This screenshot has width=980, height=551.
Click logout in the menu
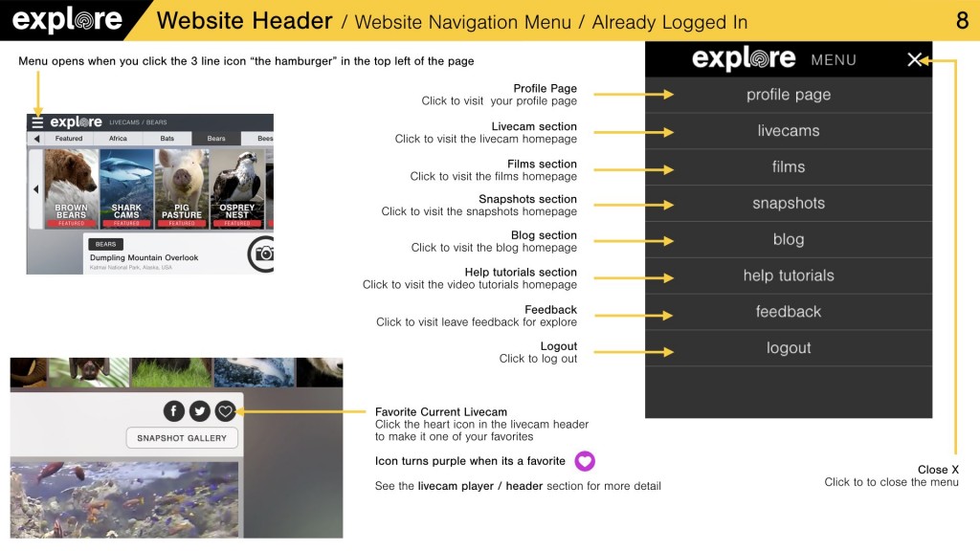click(x=789, y=348)
